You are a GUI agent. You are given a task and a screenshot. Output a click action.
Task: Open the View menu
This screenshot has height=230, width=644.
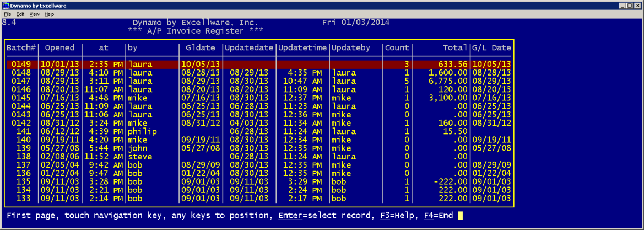[35, 14]
